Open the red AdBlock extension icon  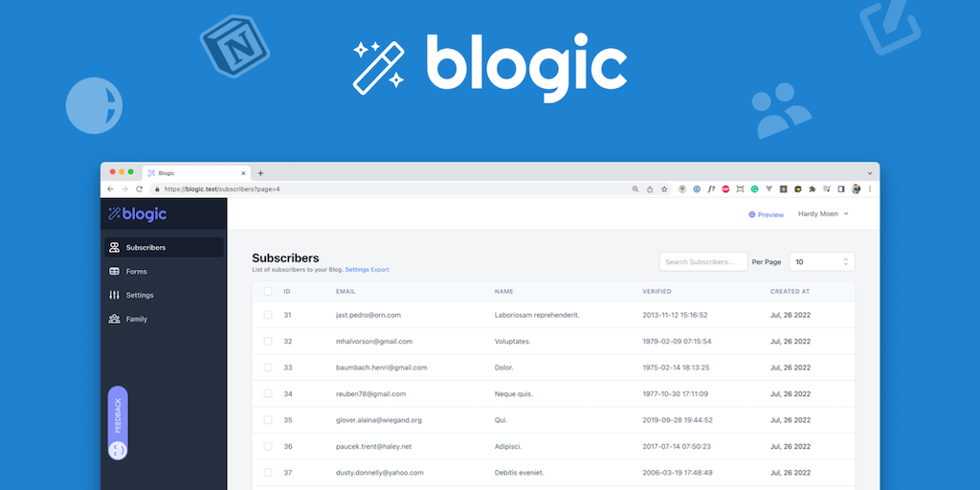coord(725,189)
